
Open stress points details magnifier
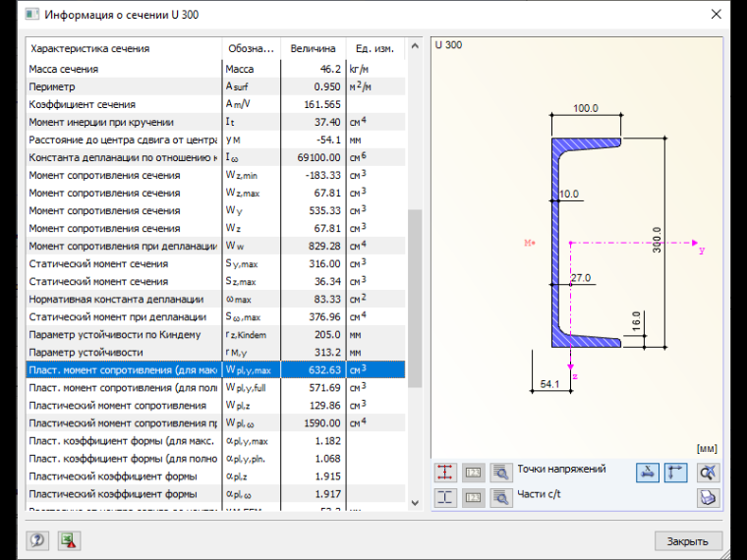tap(500, 473)
